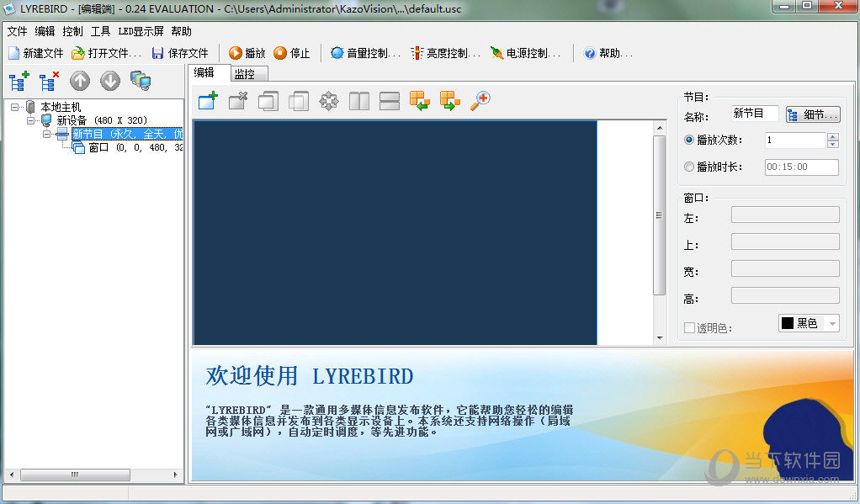The width and height of the screenshot is (860, 504).
Task: Click the split window horizontally icon
Action: coord(390,102)
